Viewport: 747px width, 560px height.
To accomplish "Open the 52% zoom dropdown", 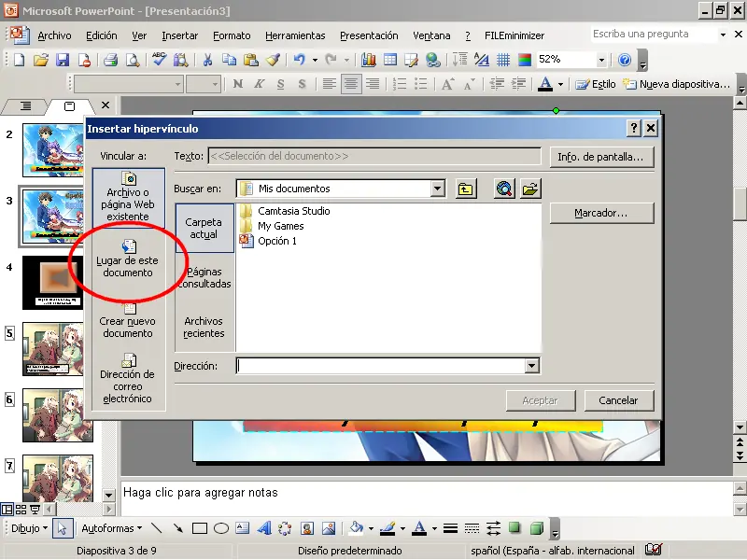I will [601, 60].
